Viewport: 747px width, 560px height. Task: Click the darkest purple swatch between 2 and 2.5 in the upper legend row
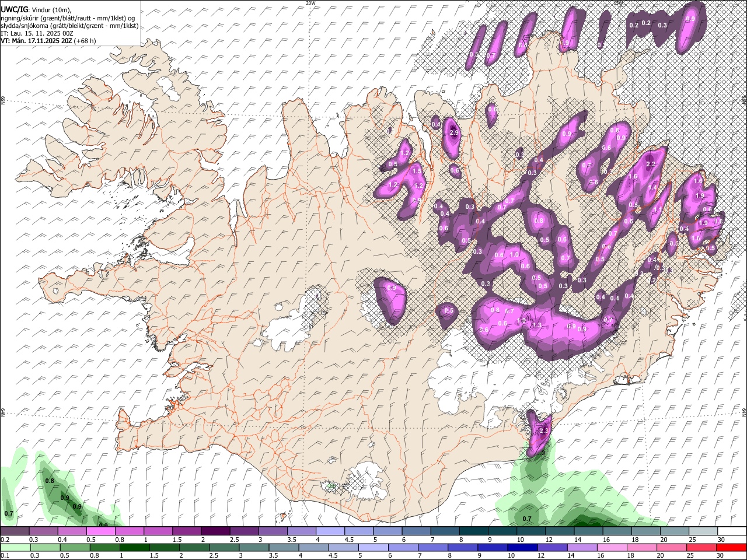[x=215, y=531]
